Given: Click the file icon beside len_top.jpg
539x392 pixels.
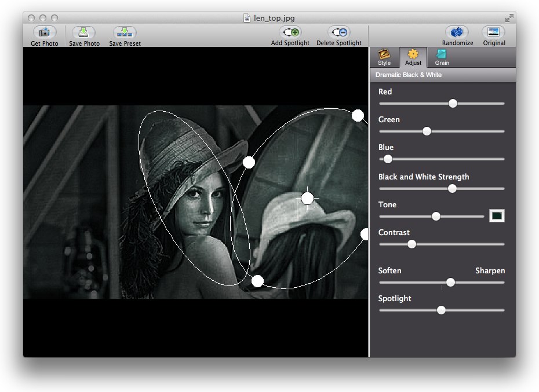Looking at the screenshot, I should click(x=247, y=18).
